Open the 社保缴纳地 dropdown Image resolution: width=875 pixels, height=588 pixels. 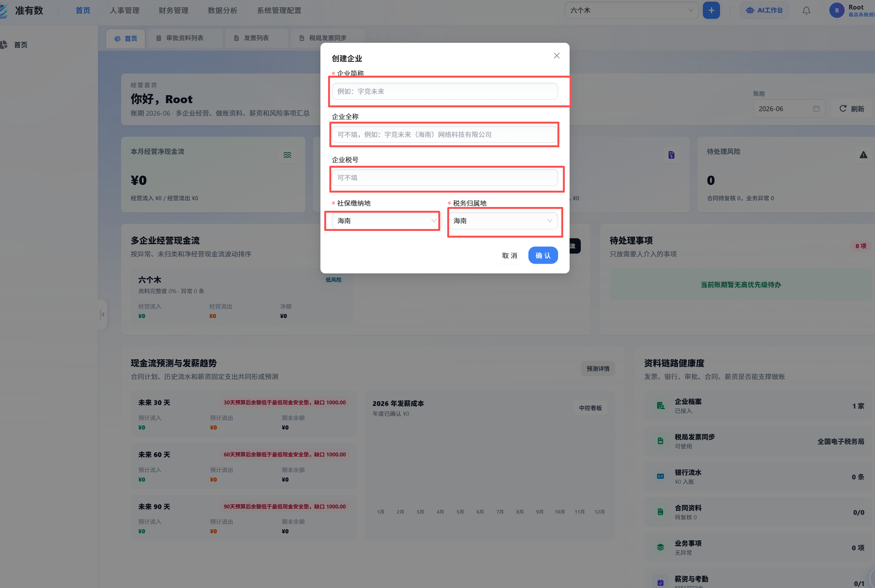(387, 220)
